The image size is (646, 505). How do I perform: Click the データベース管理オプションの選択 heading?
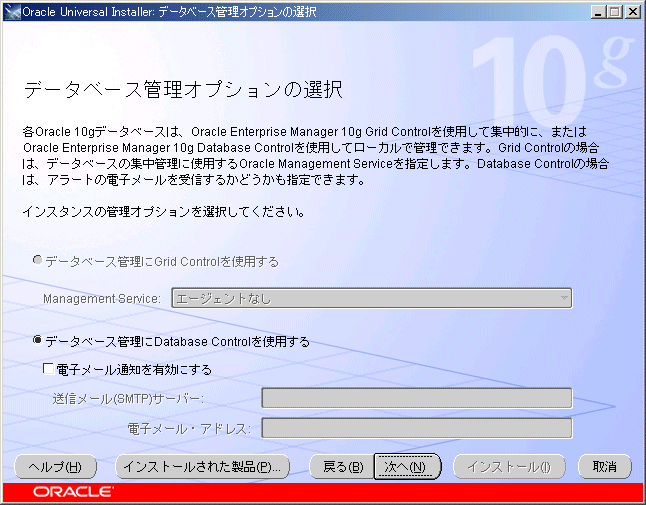[183, 89]
